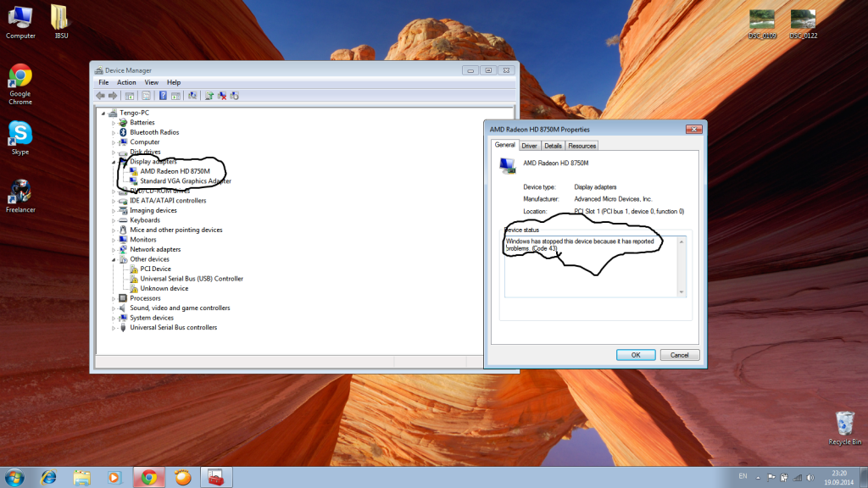The image size is (868, 488).
Task: Click the Help toolbar icon in Device Manager
Action: (x=163, y=96)
